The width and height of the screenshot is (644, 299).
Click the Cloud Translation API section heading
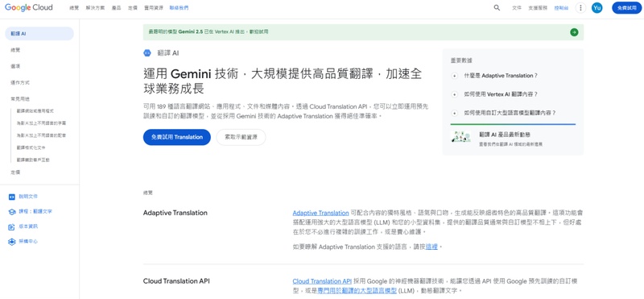tap(176, 281)
